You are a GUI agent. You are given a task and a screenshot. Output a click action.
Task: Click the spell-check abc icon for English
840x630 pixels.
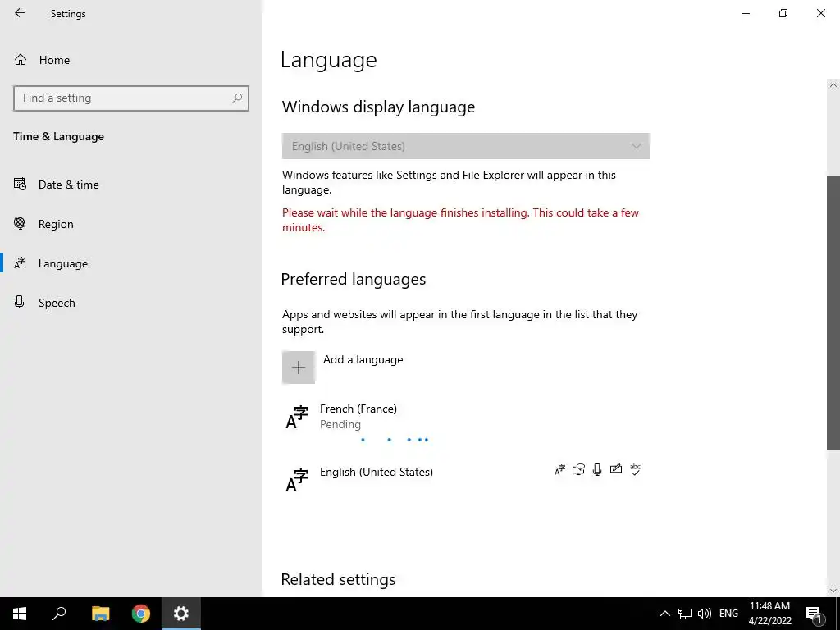click(636, 470)
